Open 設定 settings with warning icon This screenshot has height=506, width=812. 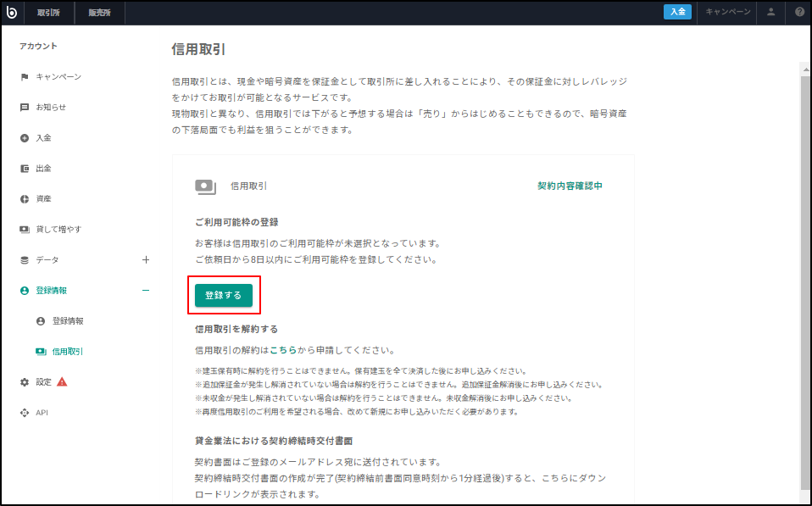[44, 382]
